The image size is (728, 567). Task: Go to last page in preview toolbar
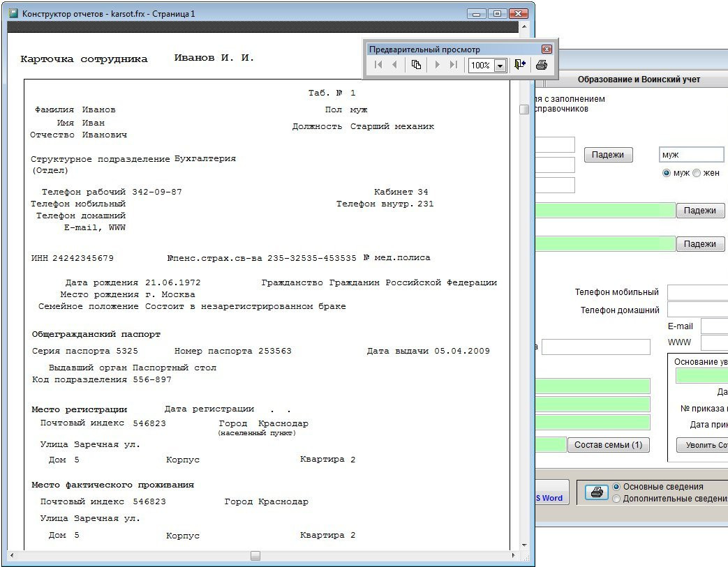454,65
